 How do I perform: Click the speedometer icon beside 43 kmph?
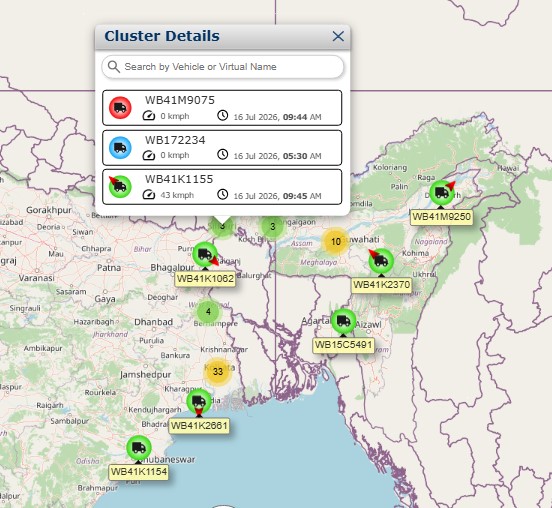coord(149,195)
